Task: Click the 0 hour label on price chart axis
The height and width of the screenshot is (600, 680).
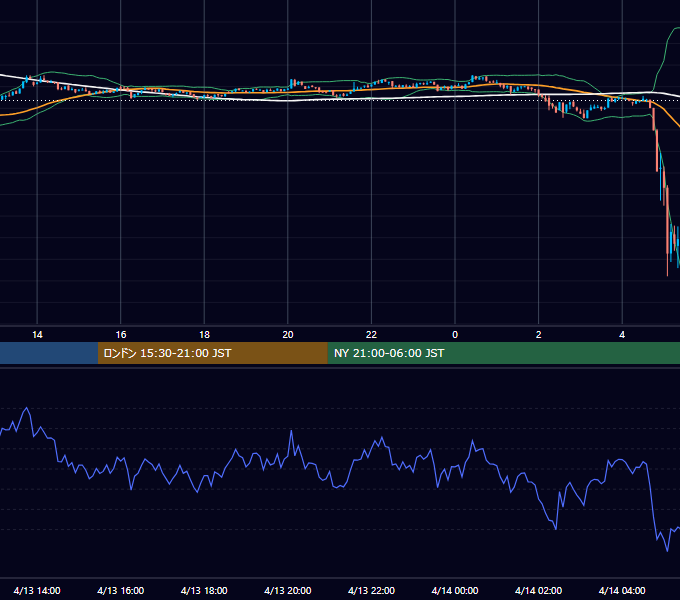Action: coord(455,335)
